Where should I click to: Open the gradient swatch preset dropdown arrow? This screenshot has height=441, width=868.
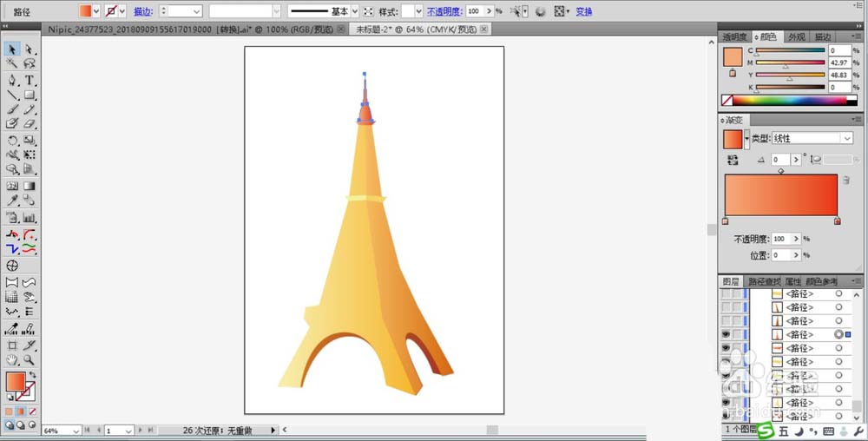tap(746, 140)
